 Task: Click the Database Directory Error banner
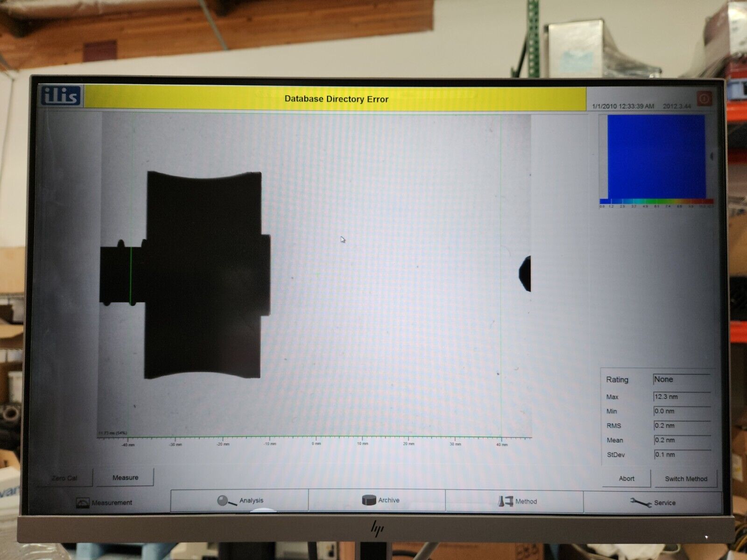(x=336, y=99)
